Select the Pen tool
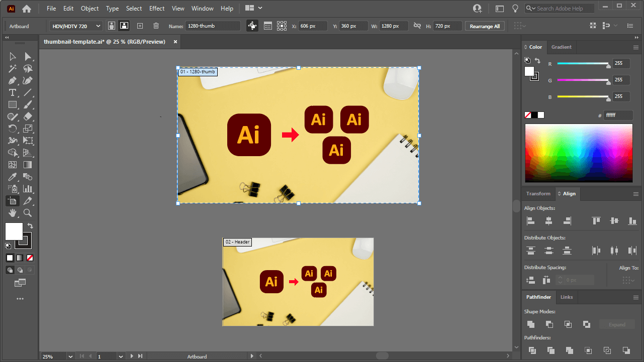This screenshot has height=362, width=644. coord(13,80)
